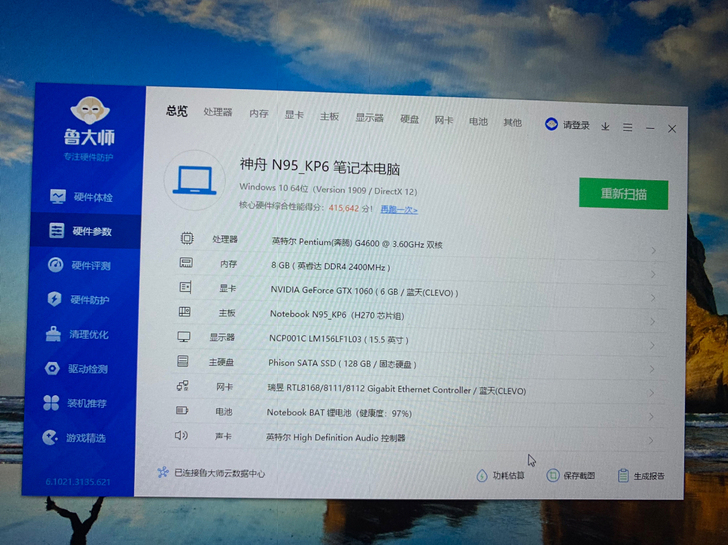This screenshot has height=545, width=728.
Task: Click the green 重新扫描 button
Action: point(624,194)
